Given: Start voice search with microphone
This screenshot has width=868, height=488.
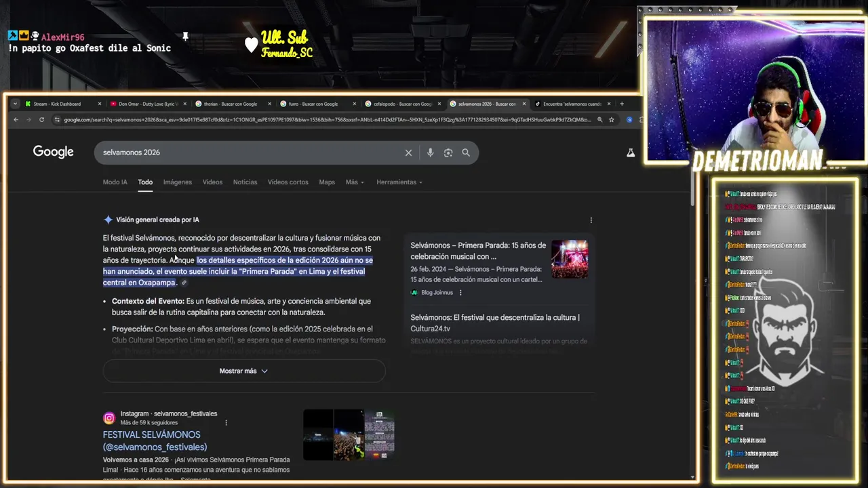Looking at the screenshot, I should (430, 152).
